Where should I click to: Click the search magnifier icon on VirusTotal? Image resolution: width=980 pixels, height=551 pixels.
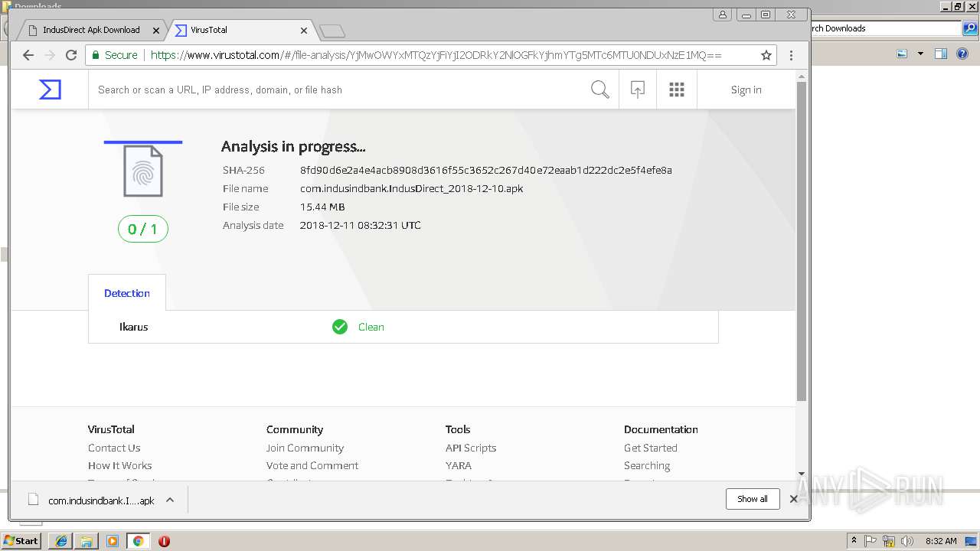(600, 90)
